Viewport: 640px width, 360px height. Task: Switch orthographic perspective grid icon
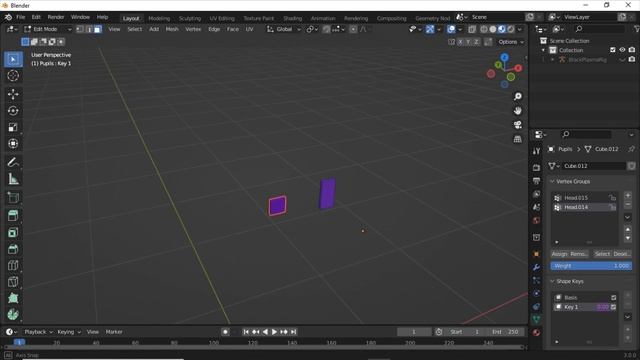pos(518,139)
